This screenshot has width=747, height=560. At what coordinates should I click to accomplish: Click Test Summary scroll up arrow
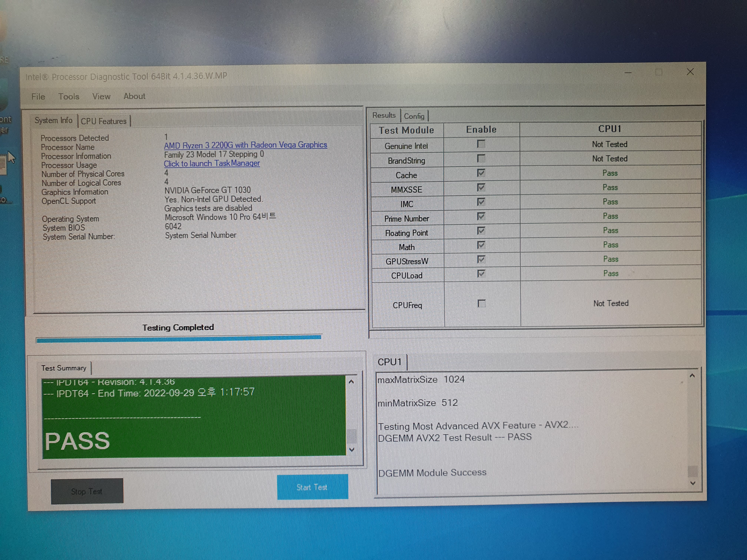click(351, 382)
